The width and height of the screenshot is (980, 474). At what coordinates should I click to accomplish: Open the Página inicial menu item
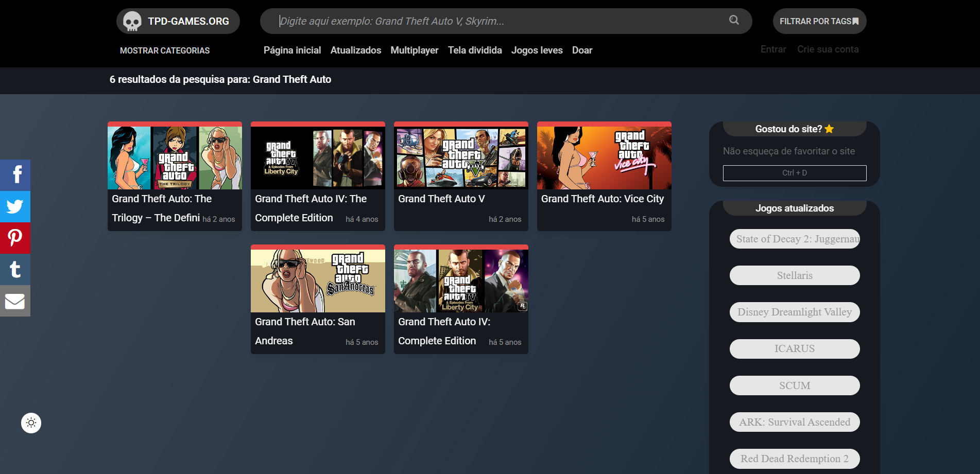click(292, 50)
